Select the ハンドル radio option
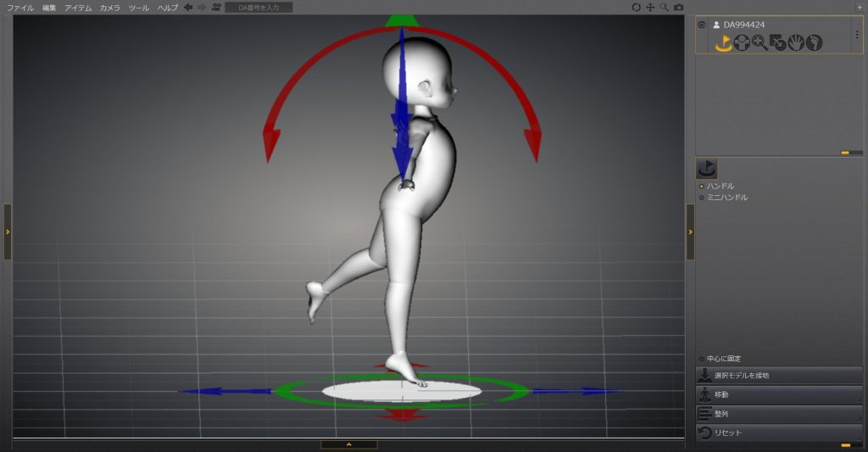The width and height of the screenshot is (868, 452). (x=701, y=186)
